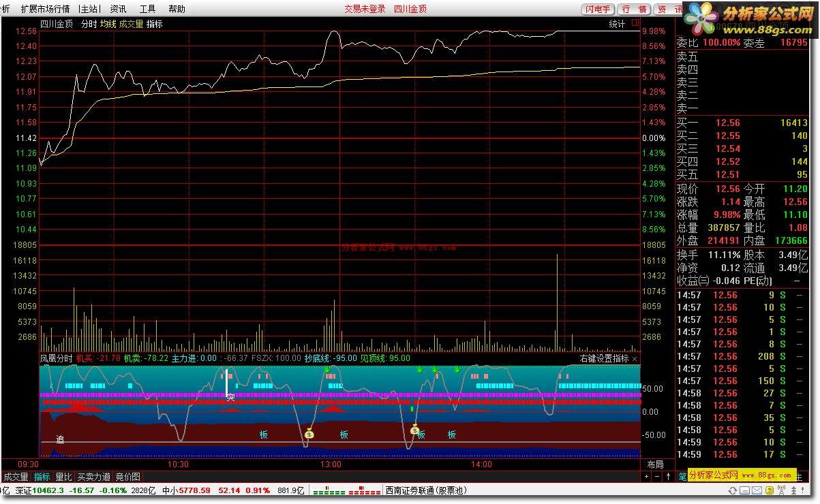Click 委比 value 100.00%

click(x=722, y=43)
